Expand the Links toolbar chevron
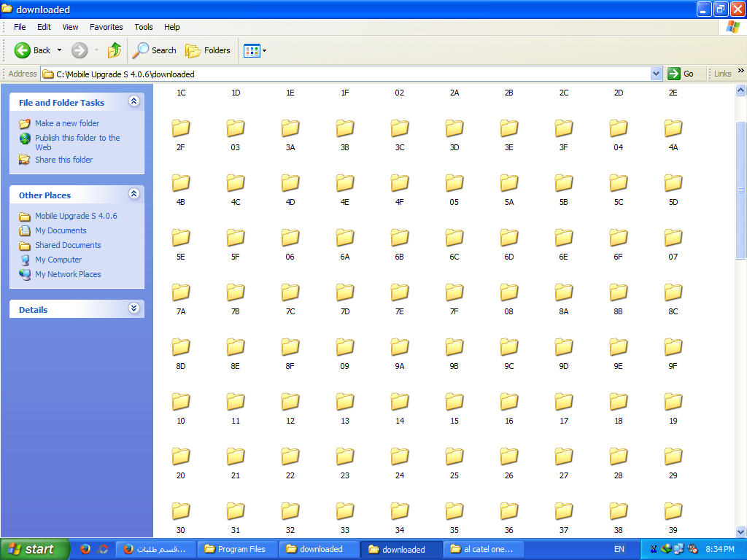This screenshot has width=747, height=560. 741,71
